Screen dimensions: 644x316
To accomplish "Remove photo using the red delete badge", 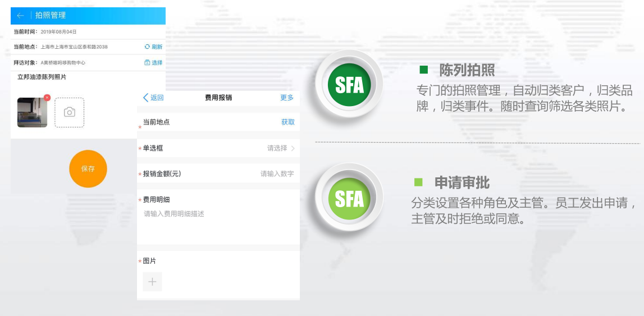I will (47, 98).
